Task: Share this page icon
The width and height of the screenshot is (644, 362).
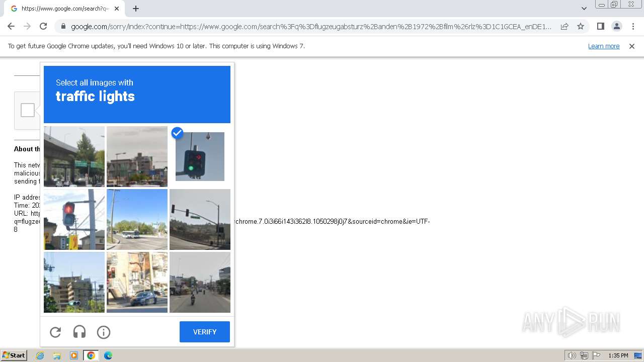Action: 565,26
